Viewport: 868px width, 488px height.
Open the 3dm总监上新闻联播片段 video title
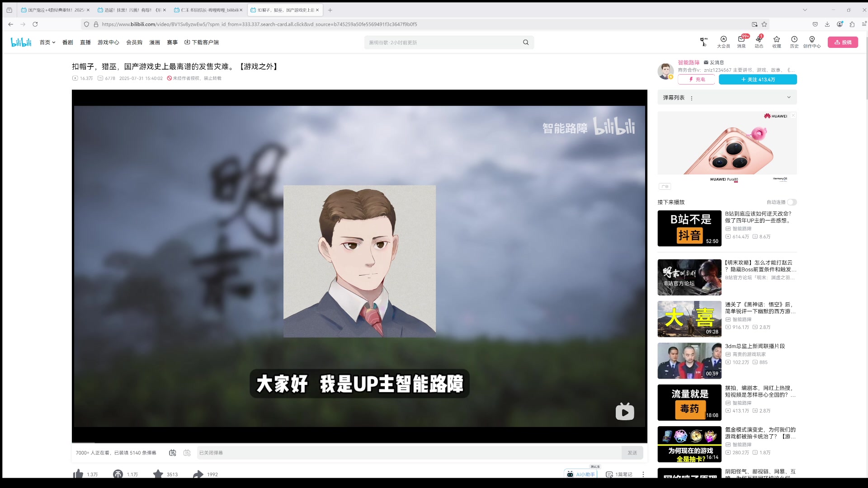[755, 346]
